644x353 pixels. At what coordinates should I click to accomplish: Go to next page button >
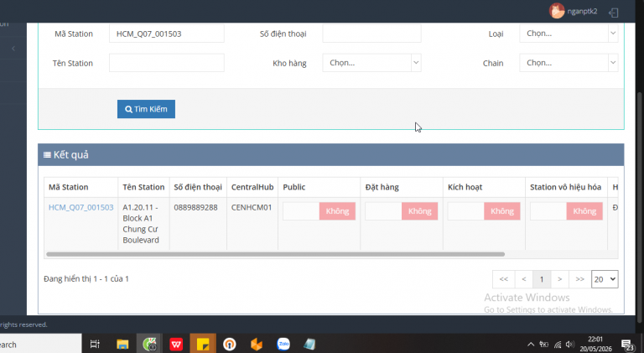(560, 279)
